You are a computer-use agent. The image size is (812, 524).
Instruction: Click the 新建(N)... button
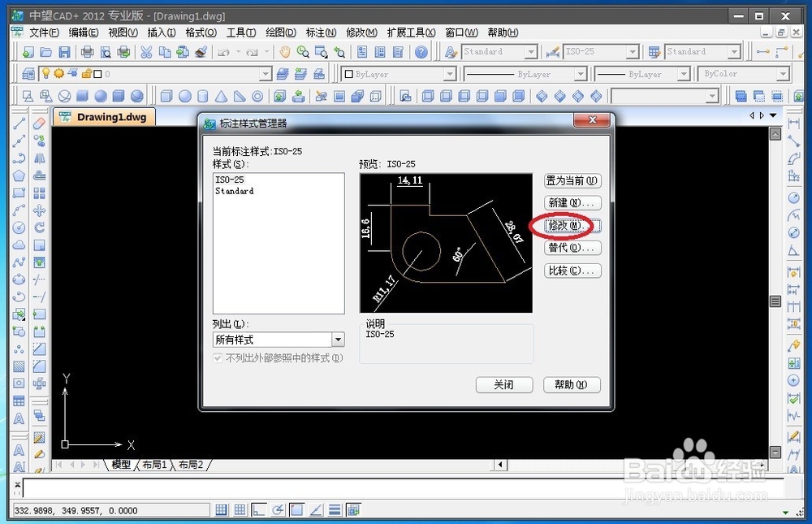pyautogui.click(x=572, y=203)
